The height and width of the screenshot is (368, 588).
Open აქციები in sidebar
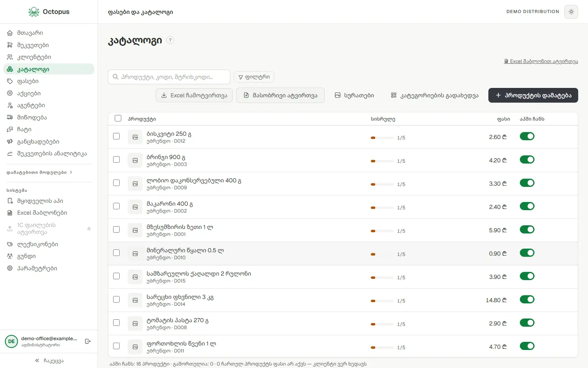click(x=49, y=93)
